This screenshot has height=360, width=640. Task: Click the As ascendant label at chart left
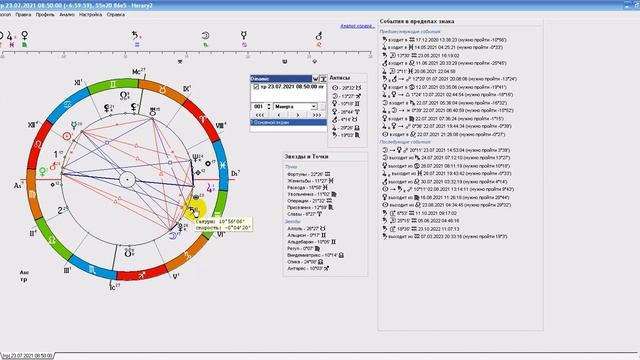tap(18, 185)
